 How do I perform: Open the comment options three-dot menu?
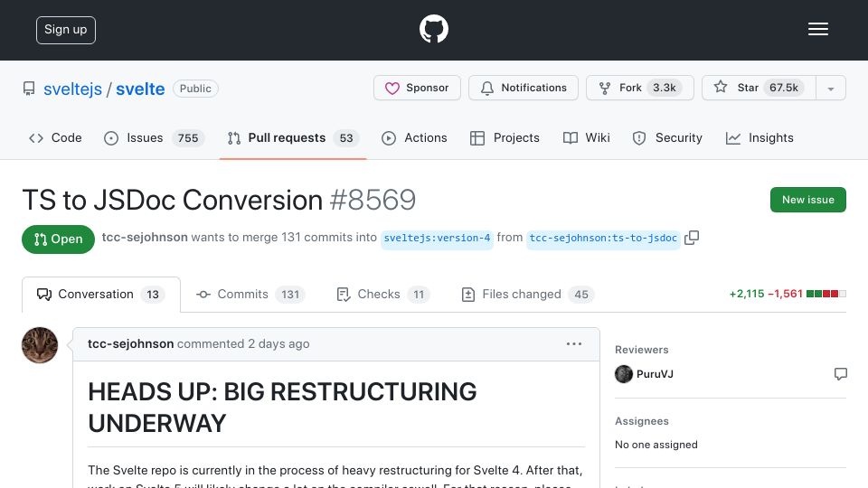574,344
